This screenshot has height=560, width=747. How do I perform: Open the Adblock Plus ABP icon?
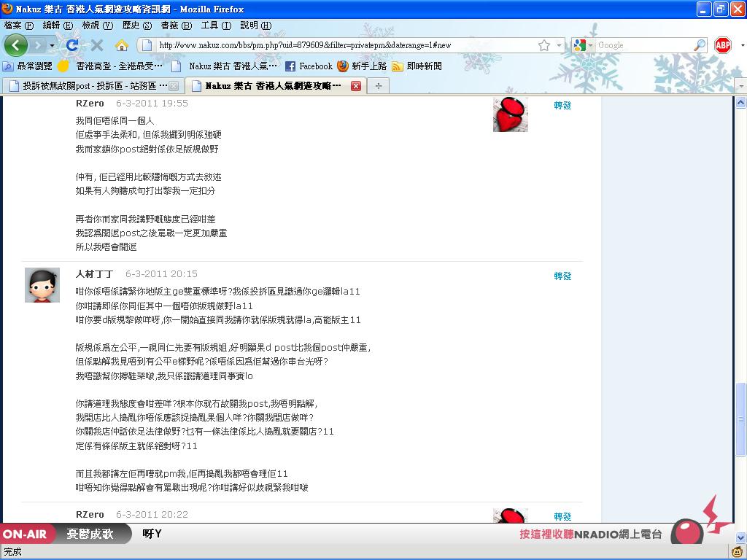click(722, 45)
